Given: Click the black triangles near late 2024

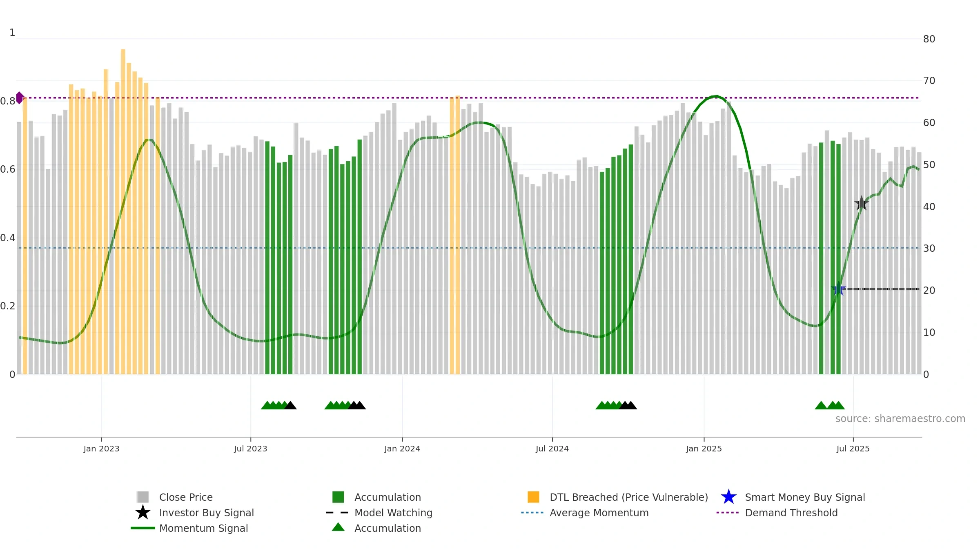Looking at the screenshot, I should pos(628,405).
